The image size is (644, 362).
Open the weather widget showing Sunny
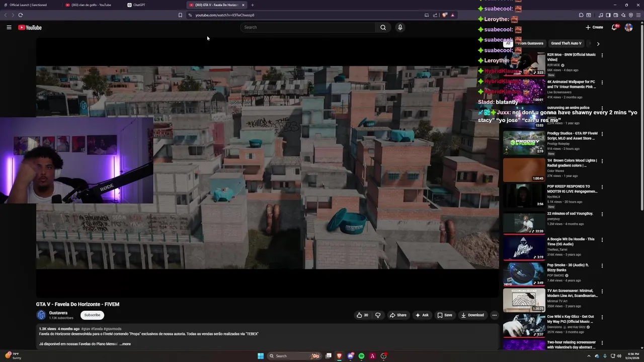tap(13, 356)
